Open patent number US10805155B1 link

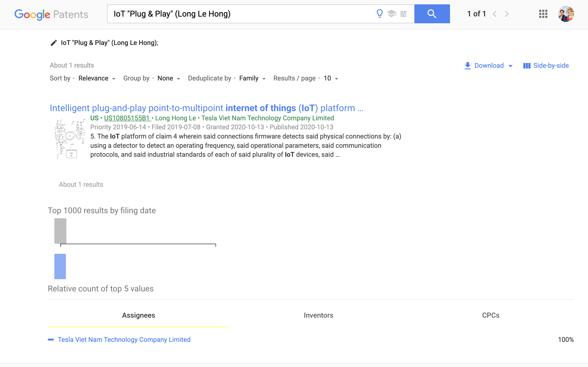tap(127, 118)
